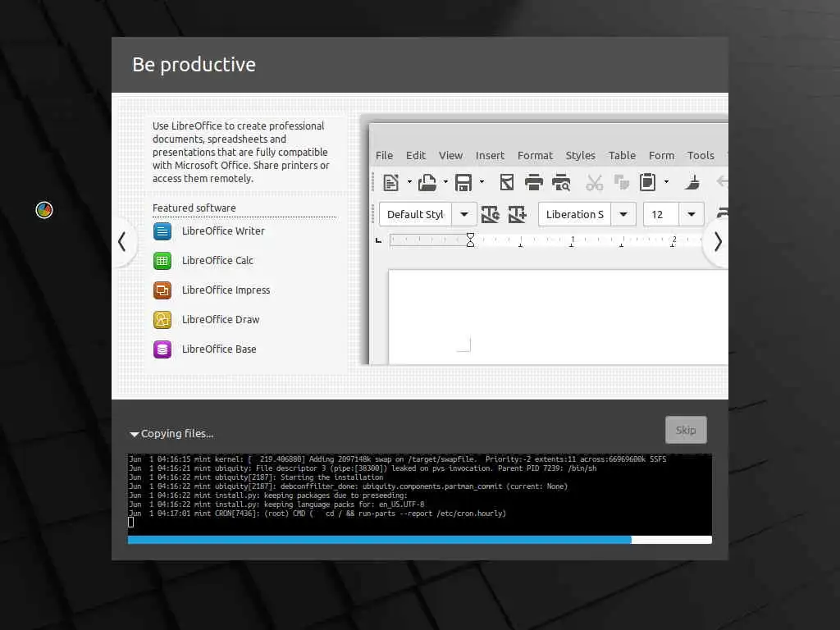Select the LibreOffice Writer label
The height and width of the screenshot is (630, 840).
pos(223,231)
